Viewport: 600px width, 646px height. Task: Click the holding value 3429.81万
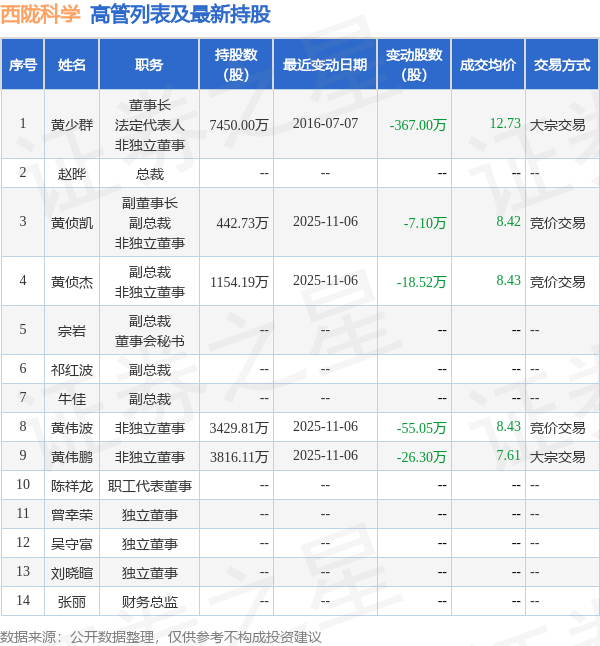coord(239,428)
